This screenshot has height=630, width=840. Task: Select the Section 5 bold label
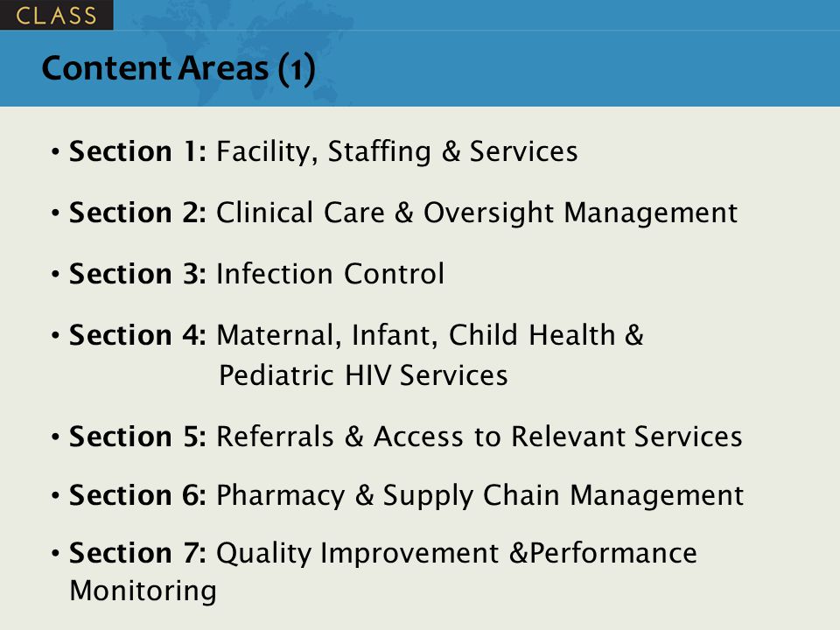pyautogui.click(x=137, y=436)
